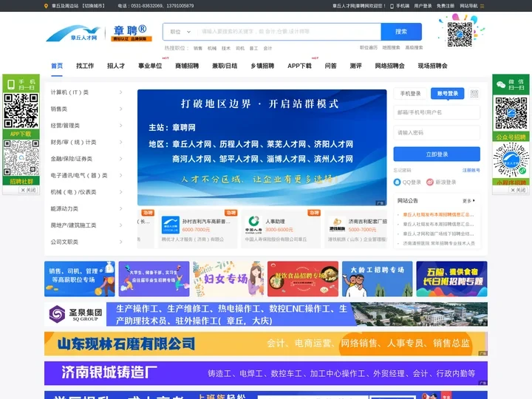
Task: Open the APP下载 nav item
Action: [299, 66]
